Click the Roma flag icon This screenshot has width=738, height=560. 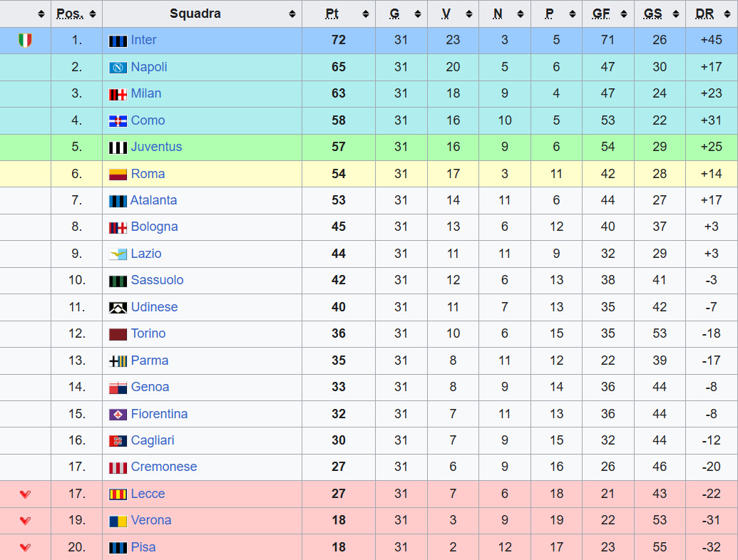118,174
